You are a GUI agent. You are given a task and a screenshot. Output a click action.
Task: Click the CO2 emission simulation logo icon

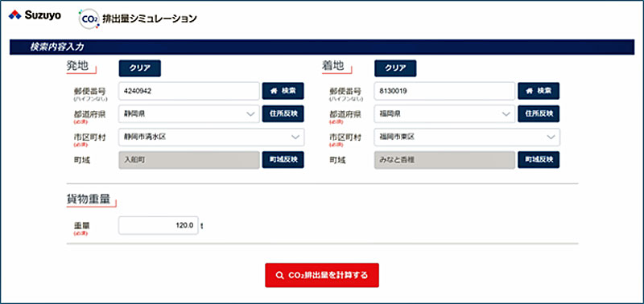click(x=89, y=18)
